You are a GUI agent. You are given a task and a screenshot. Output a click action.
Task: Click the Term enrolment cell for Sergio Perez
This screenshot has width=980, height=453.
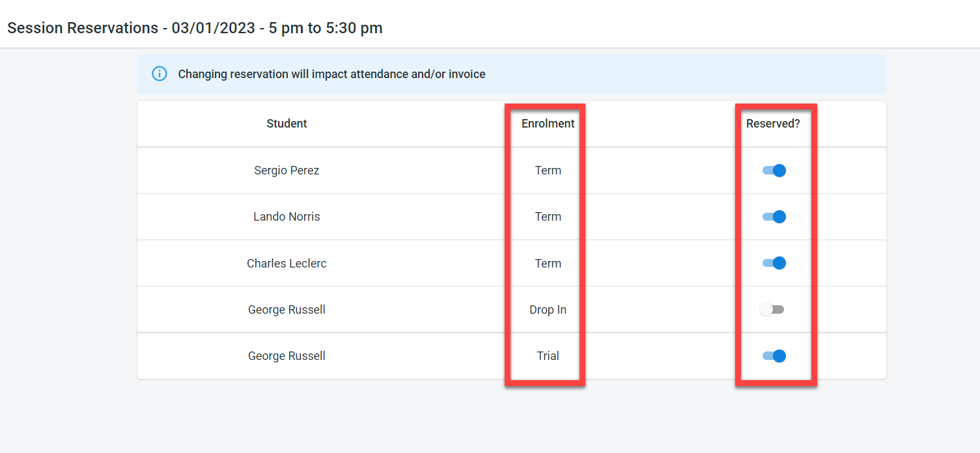(x=548, y=171)
